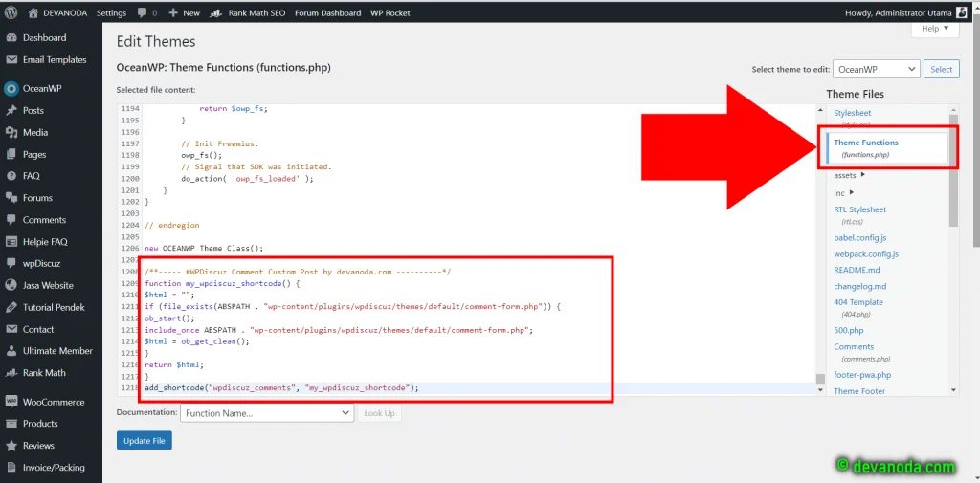Open 500.php theme file
980x483 pixels.
[x=849, y=331]
